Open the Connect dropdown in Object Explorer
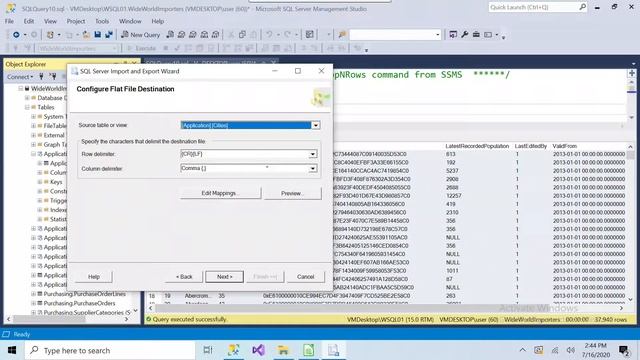The image size is (640, 360). point(20,76)
